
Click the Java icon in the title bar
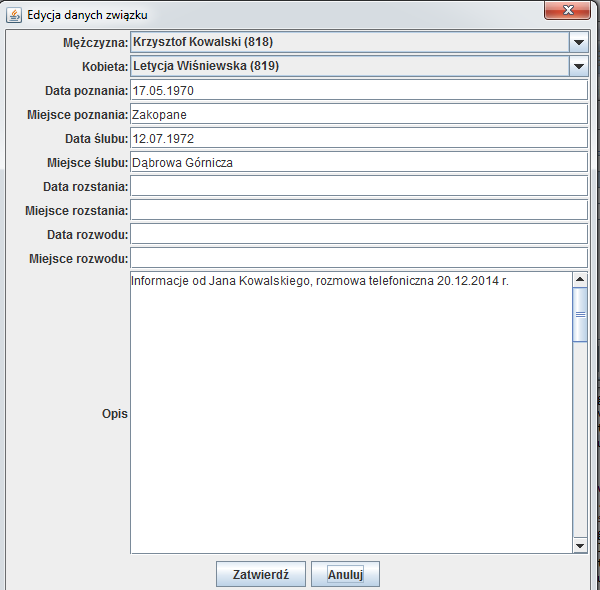[14, 15]
